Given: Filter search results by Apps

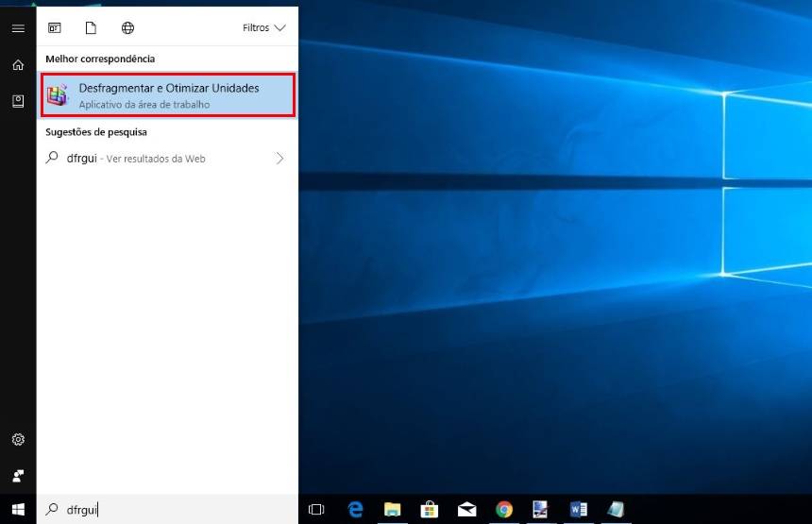Looking at the screenshot, I should pyautogui.click(x=55, y=28).
